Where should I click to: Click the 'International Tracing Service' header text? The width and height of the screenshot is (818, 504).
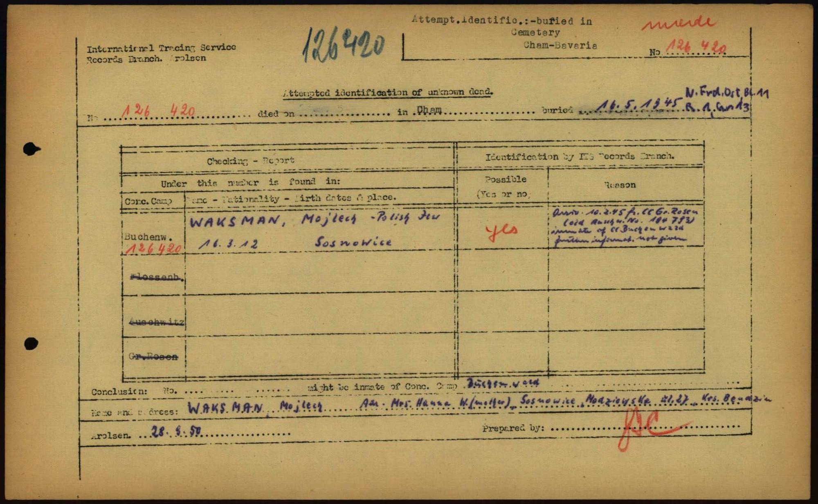(161, 48)
